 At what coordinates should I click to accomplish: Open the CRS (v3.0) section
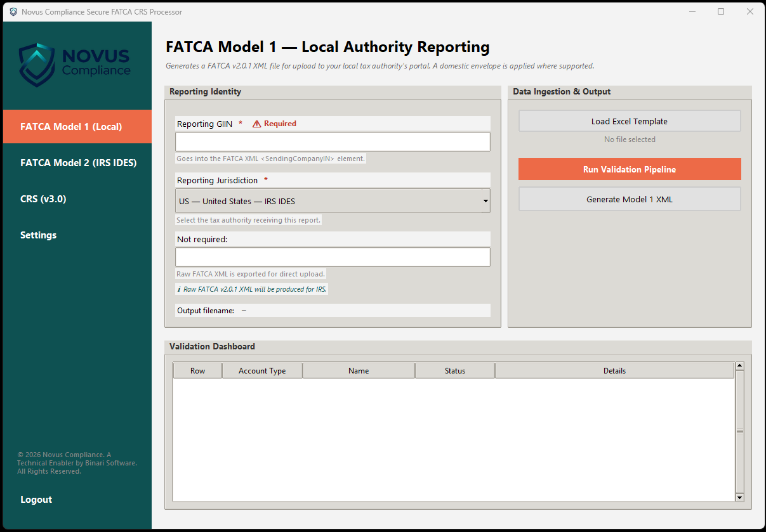[x=77, y=198]
